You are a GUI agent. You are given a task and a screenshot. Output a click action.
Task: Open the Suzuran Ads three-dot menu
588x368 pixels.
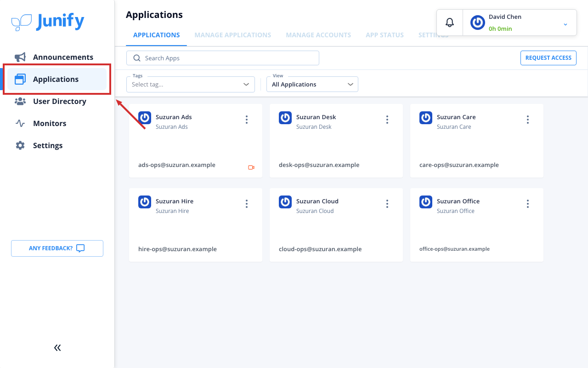(247, 120)
